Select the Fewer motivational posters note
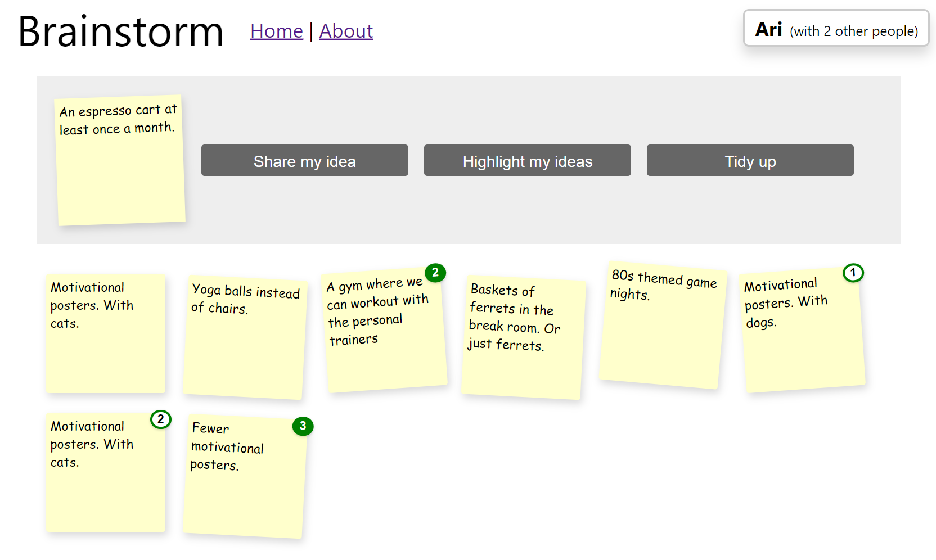This screenshot has height=560, width=936. (x=245, y=476)
